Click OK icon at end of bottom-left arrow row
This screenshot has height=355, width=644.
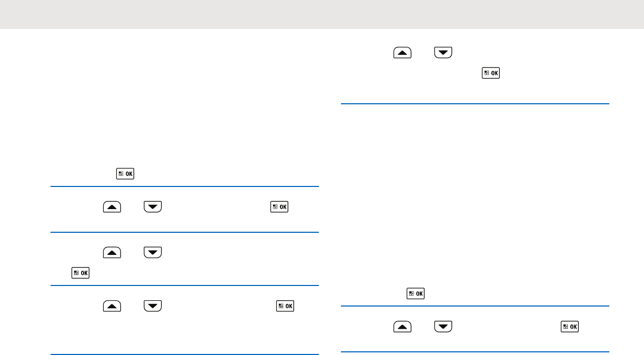coord(285,306)
